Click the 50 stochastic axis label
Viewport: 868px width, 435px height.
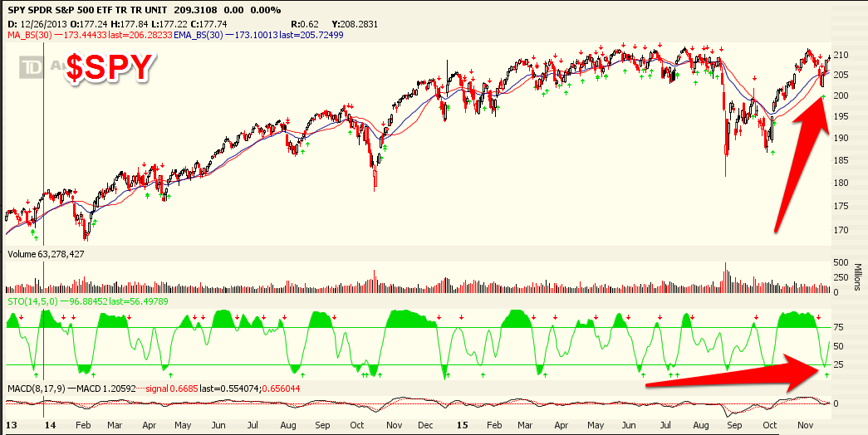pyautogui.click(x=839, y=346)
